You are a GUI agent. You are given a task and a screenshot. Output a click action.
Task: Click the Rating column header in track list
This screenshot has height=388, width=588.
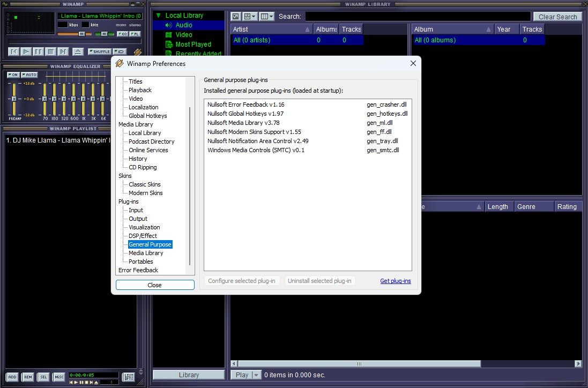point(568,206)
